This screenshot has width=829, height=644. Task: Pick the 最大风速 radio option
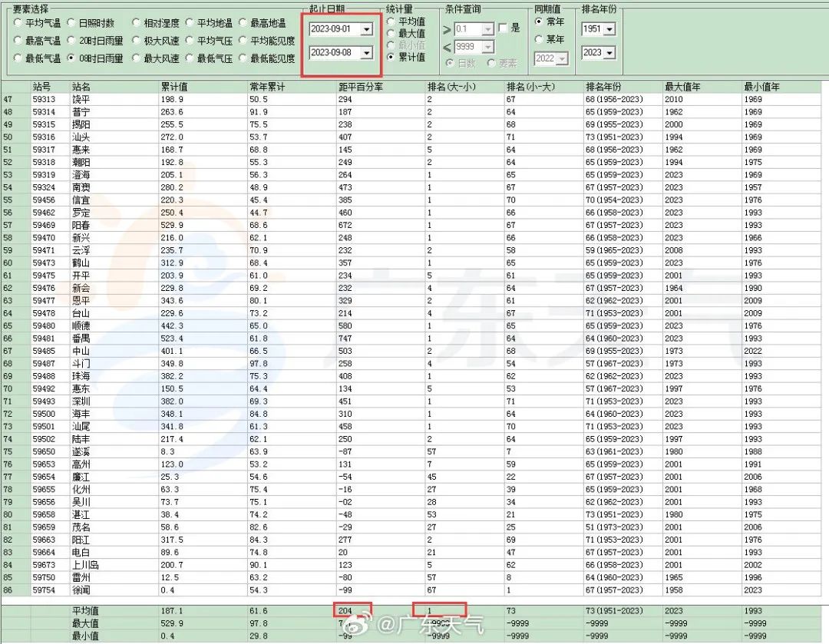136,58
